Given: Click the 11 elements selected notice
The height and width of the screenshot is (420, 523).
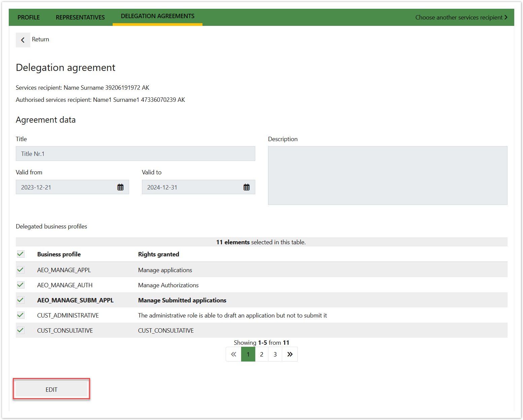Looking at the screenshot, I should 261,242.
